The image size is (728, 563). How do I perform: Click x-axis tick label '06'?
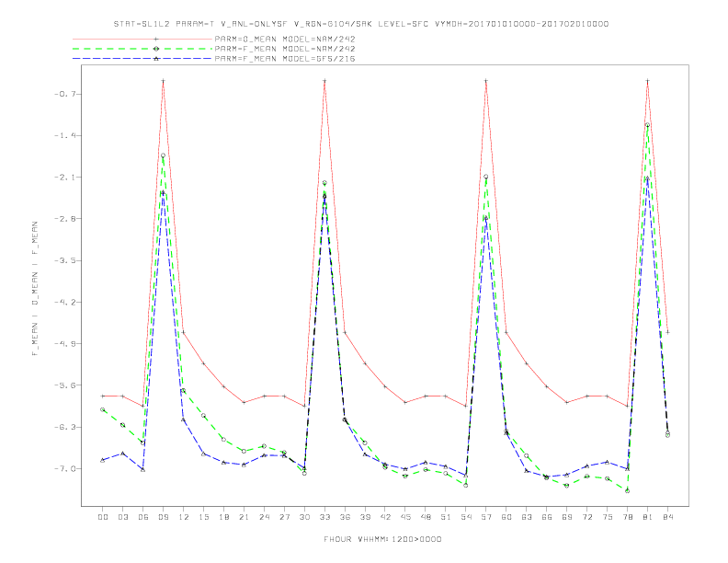143,517
